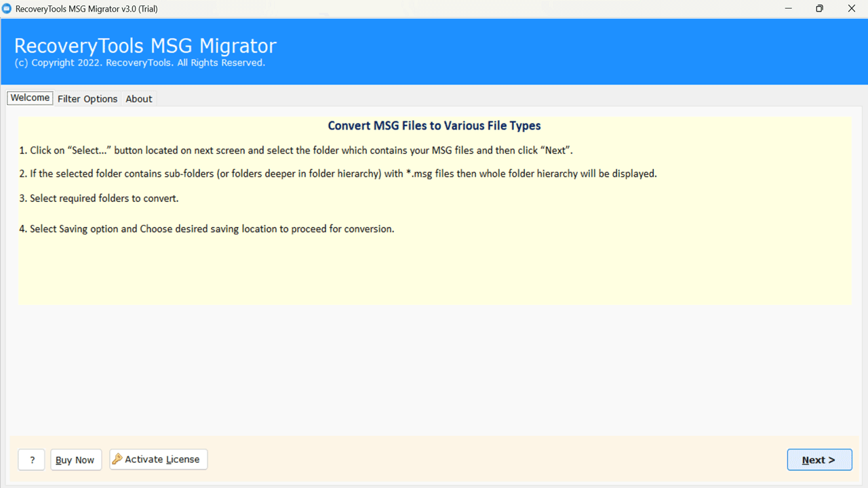Viewport: 868px width, 488px height.
Task: Open the About tab
Action: click(x=139, y=99)
